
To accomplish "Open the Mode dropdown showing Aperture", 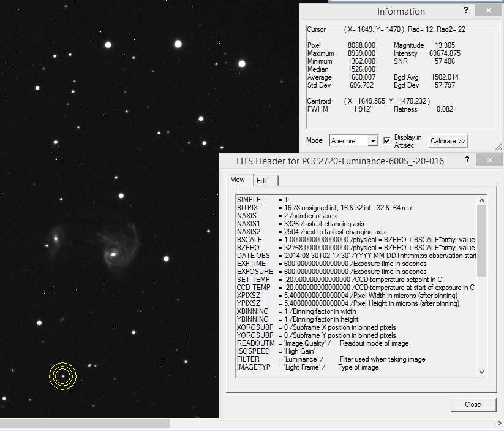I will coord(350,140).
